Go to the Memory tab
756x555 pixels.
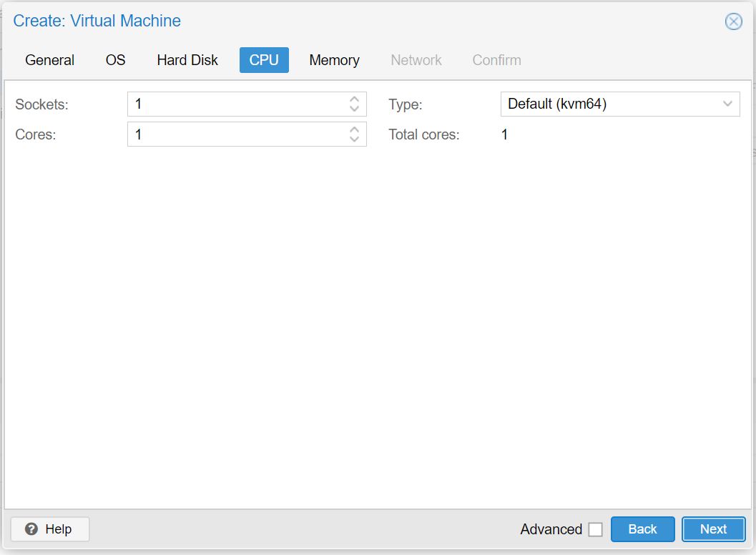[333, 60]
